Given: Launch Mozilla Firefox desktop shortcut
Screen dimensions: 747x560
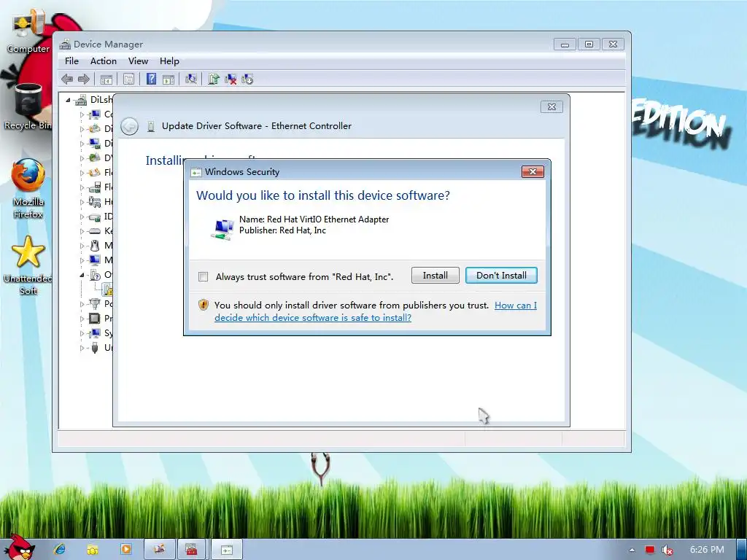Looking at the screenshot, I should pos(28,189).
